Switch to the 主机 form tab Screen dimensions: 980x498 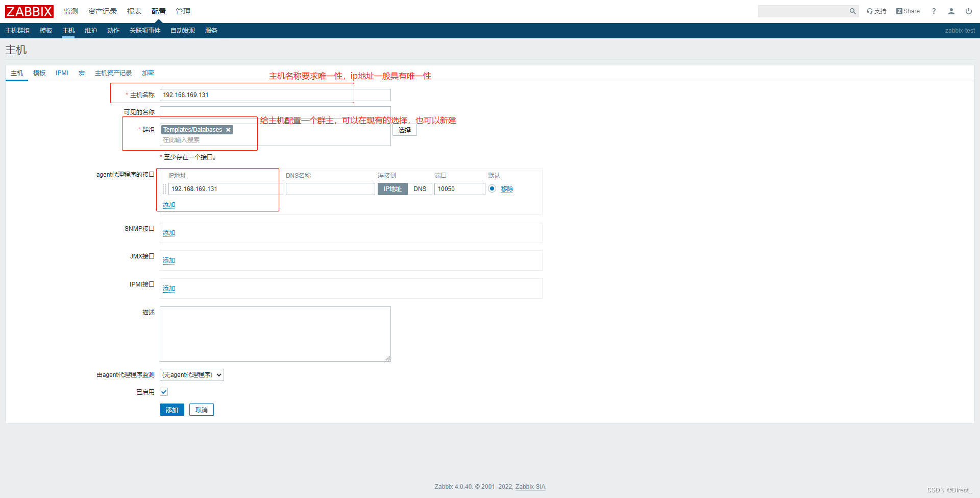[x=17, y=73]
